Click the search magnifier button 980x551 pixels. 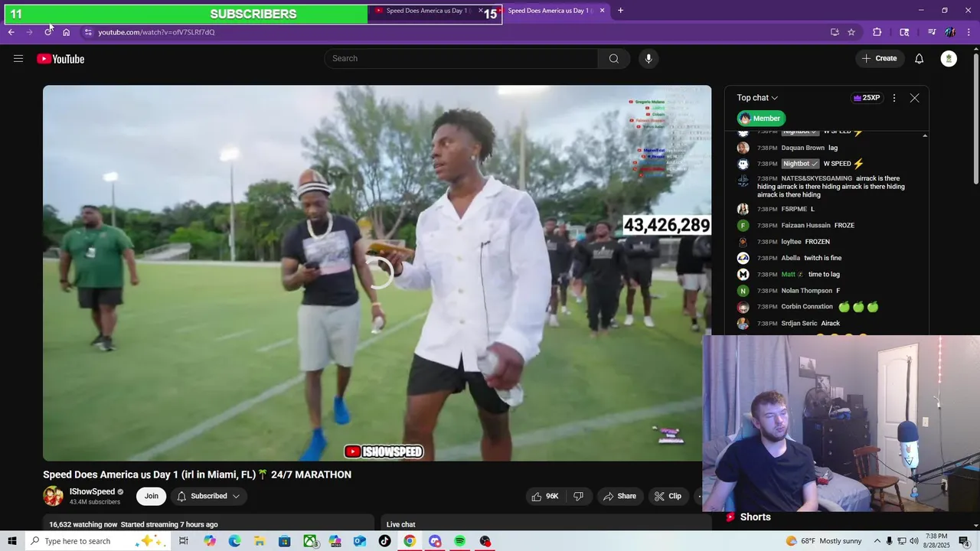614,59
